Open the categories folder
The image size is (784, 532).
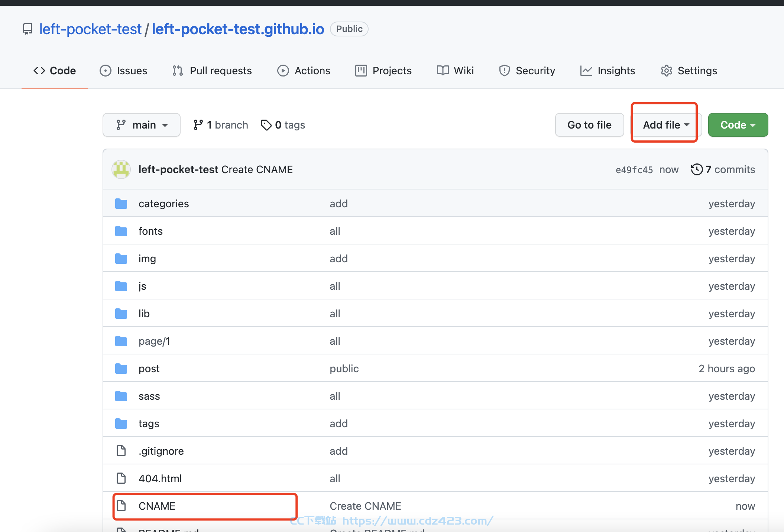point(163,204)
